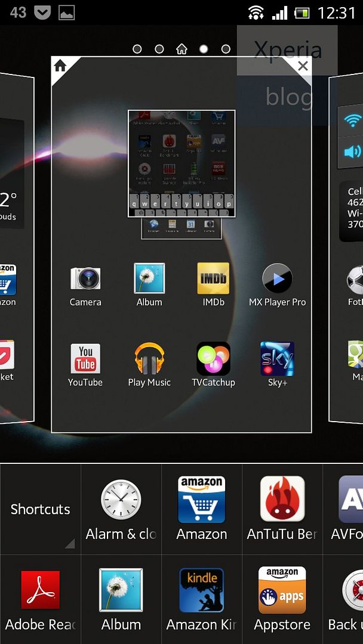
Task: Tap the app drawer widget thumbnail
Action: (x=181, y=163)
